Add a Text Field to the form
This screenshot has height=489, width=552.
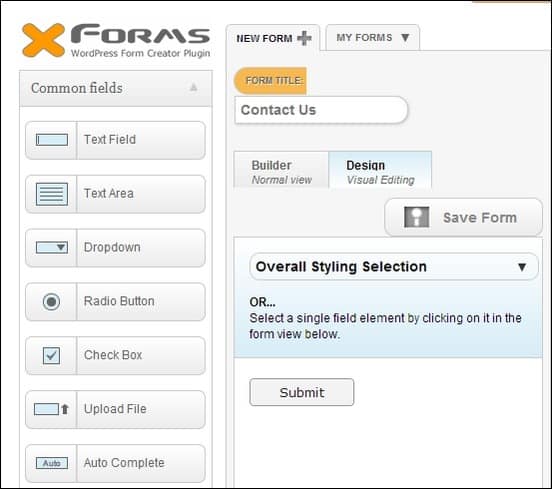click(x=115, y=140)
